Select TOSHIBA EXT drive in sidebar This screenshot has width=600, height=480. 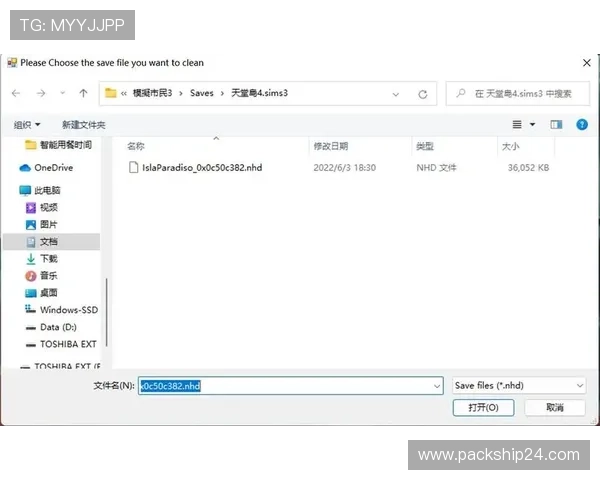click(x=61, y=344)
